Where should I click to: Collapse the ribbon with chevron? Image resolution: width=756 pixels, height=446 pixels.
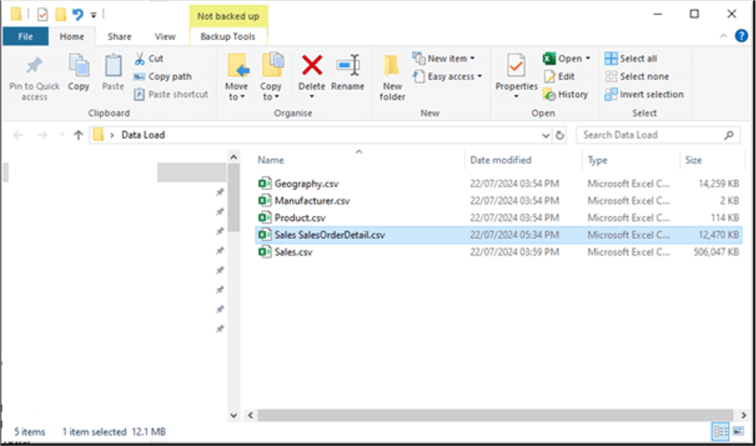[x=723, y=36]
